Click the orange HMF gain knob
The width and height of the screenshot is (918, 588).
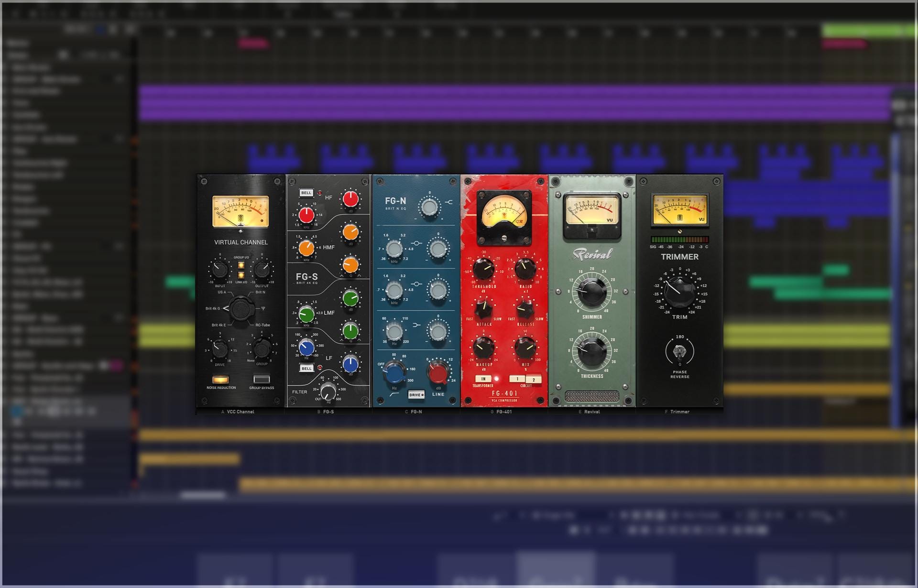click(x=350, y=232)
